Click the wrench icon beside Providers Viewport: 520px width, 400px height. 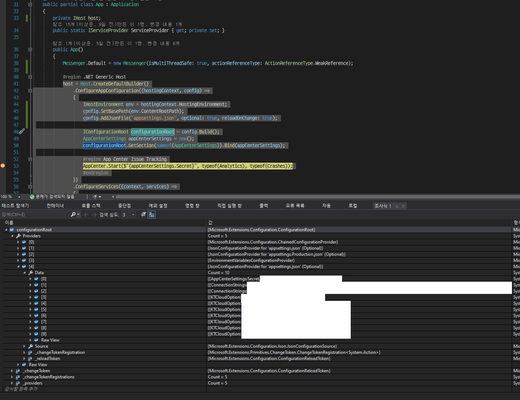coord(19,236)
